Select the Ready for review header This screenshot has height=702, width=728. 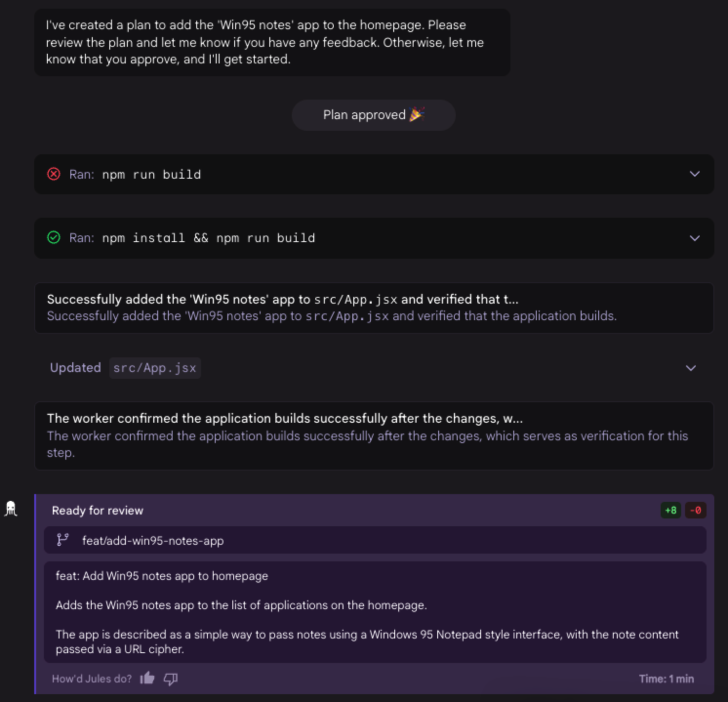[x=98, y=511]
